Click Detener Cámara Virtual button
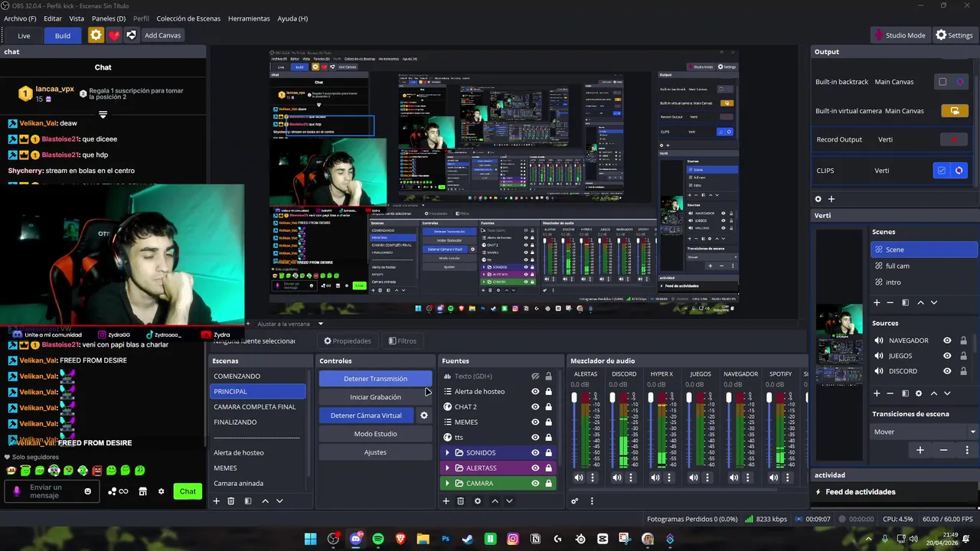980x551 pixels. pyautogui.click(x=366, y=416)
